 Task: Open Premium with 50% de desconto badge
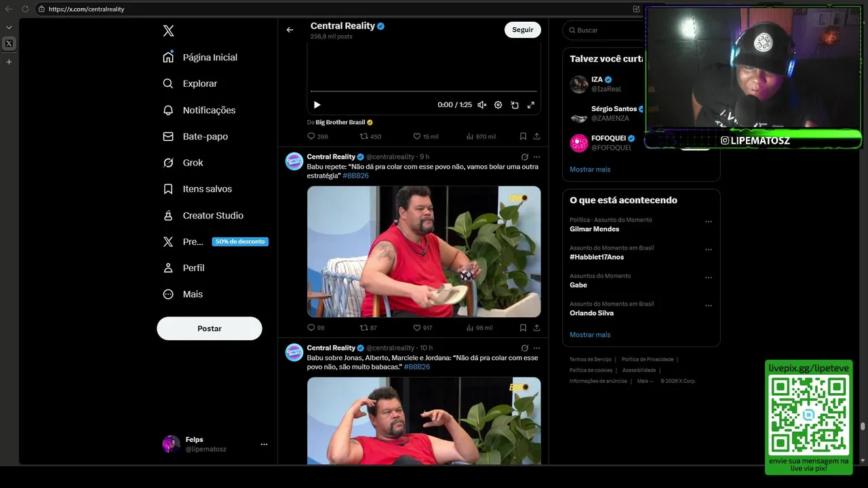[215, 241]
